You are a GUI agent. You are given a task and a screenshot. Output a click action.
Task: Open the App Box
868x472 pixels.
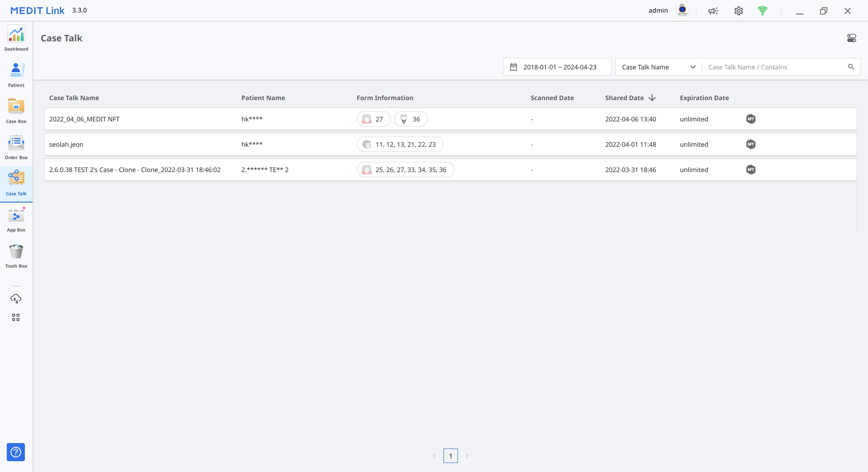16,219
